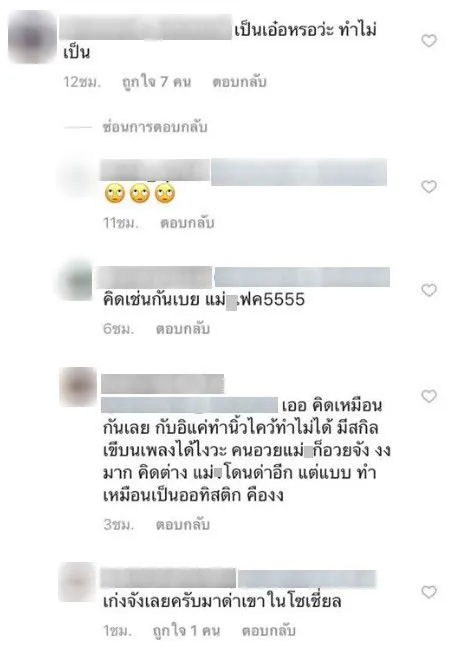Open avatar of the 1ชม. commenter
Screen dimensions: 463x654
78,581
